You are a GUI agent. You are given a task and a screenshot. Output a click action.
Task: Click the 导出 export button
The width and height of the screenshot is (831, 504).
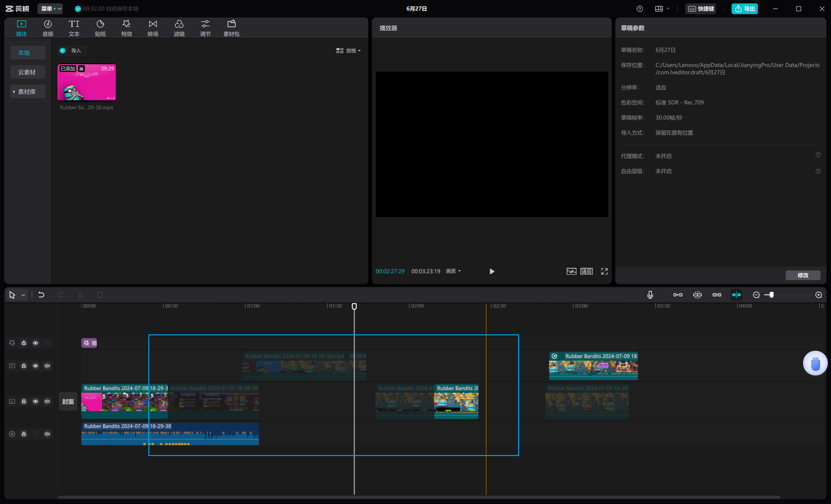coord(744,9)
